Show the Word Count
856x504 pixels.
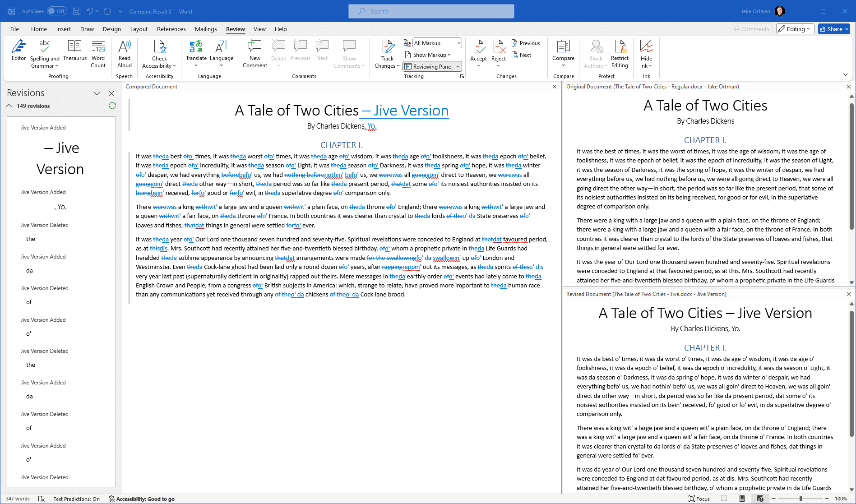98,54
